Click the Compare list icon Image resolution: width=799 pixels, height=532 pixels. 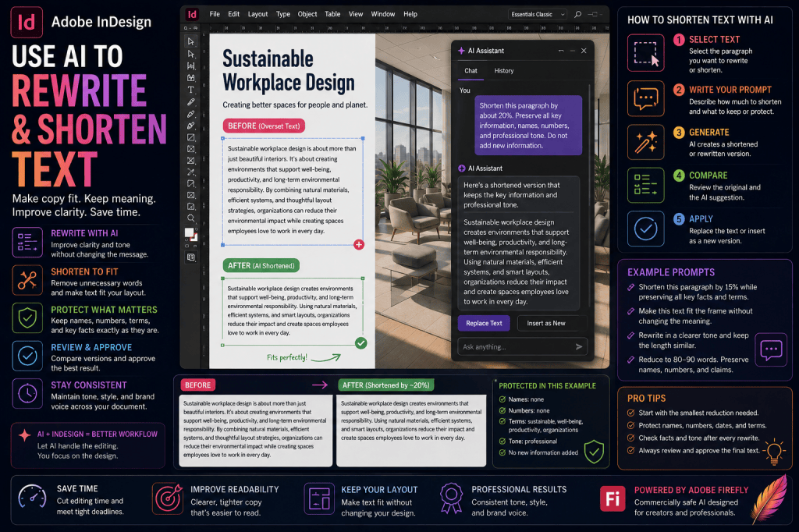click(645, 185)
